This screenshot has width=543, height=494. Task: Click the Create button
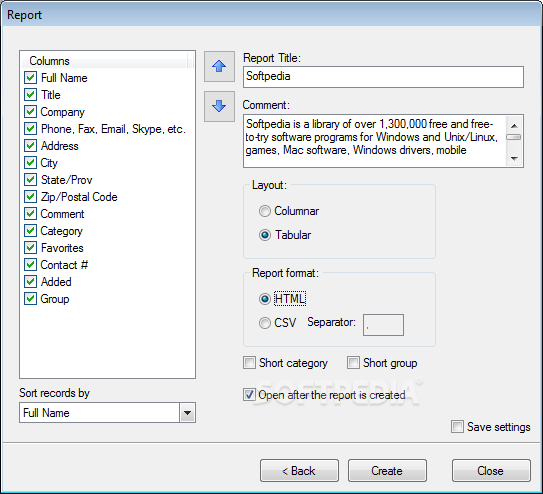pyautogui.click(x=387, y=471)
